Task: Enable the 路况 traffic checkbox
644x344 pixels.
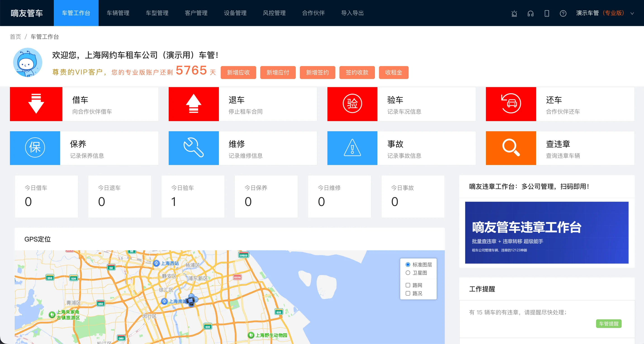Action: [x=408, y=293]
